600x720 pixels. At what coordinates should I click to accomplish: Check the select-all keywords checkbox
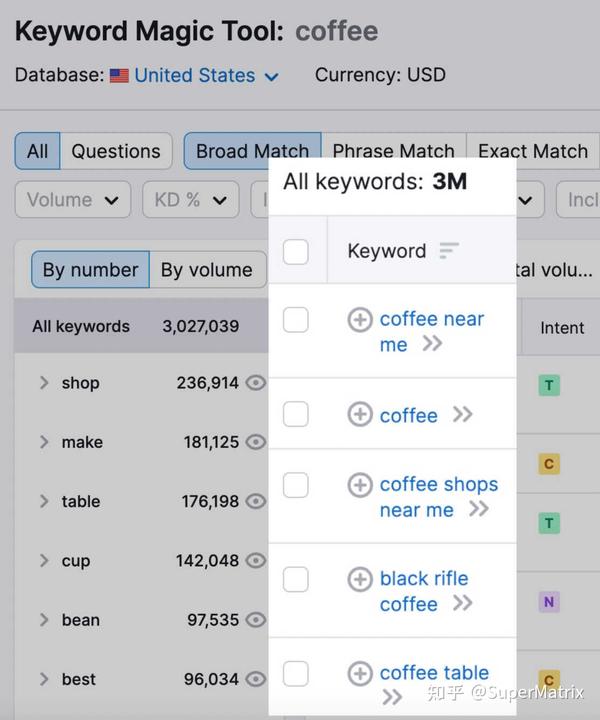coord(296,251)
